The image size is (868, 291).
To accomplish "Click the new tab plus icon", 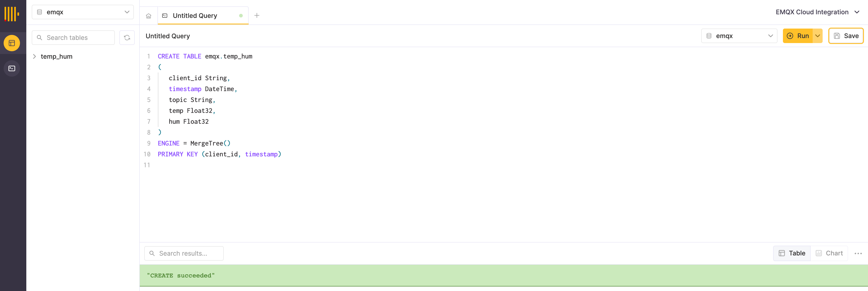I will point(256,15).
